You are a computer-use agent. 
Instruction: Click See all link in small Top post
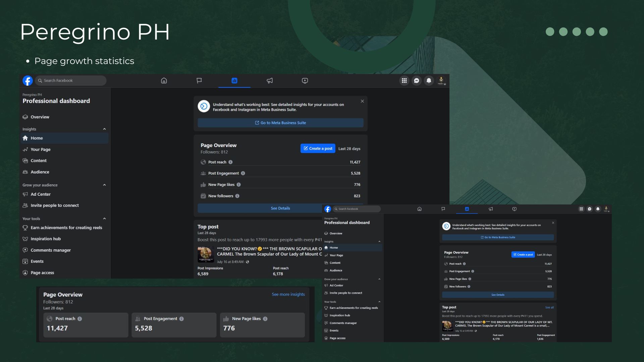pyautogui.click(x=549, y=307)
